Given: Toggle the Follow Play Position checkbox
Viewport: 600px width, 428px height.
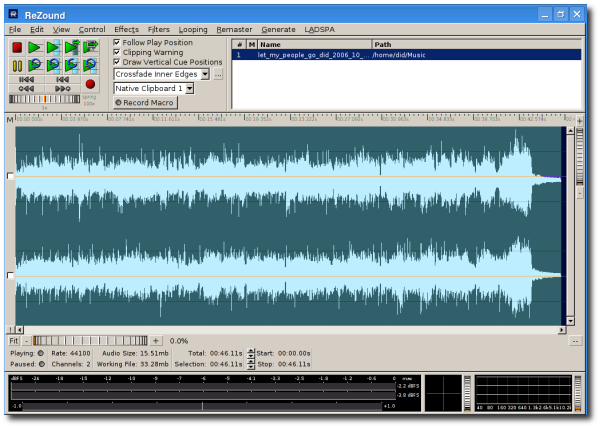Looking at the screenshot, I should (117, 43).
